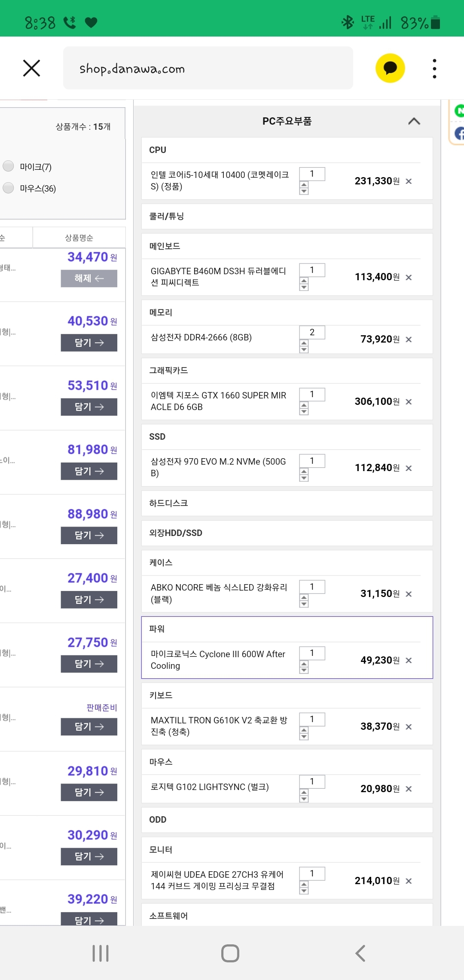Sort list by 상품명순 tab
464x980 pixels.
(x=79, y=238)
